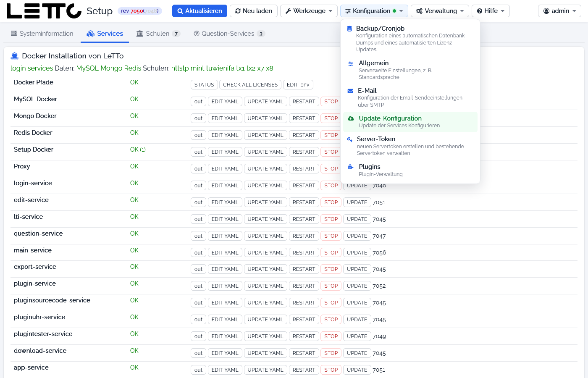The width and height of the screenshot is (588, 378).
Task: Click the htlstp school link
Action: (x=180, y=68)
